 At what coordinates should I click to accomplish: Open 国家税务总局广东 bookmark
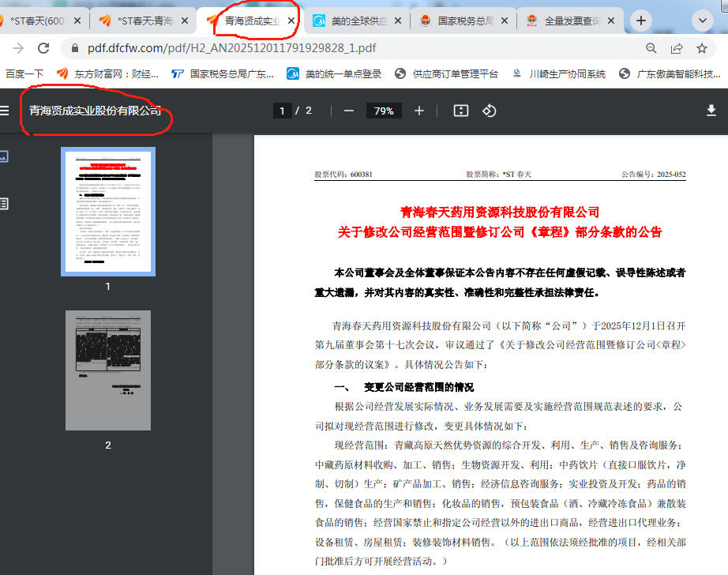[223, 73]
